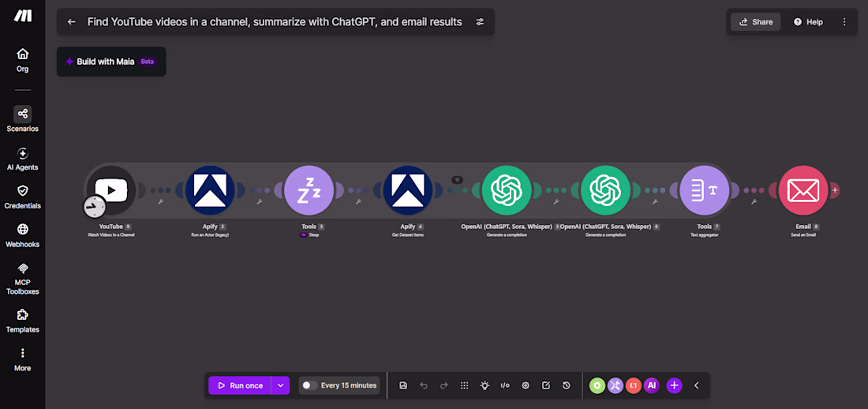Viewport: 868px width, 409px height.
Task: Toggle the Every 15 minutes schedule switch
Action: coord(310,385)
